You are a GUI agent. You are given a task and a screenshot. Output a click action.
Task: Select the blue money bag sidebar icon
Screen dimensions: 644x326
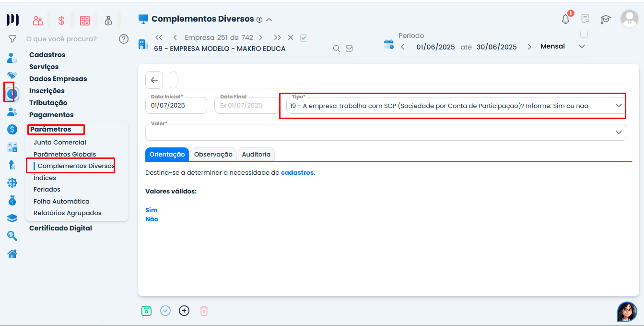point(12,200)
